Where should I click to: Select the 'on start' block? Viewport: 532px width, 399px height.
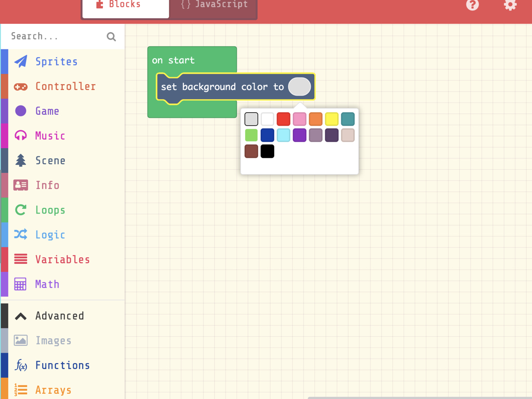tap(173, 60)
